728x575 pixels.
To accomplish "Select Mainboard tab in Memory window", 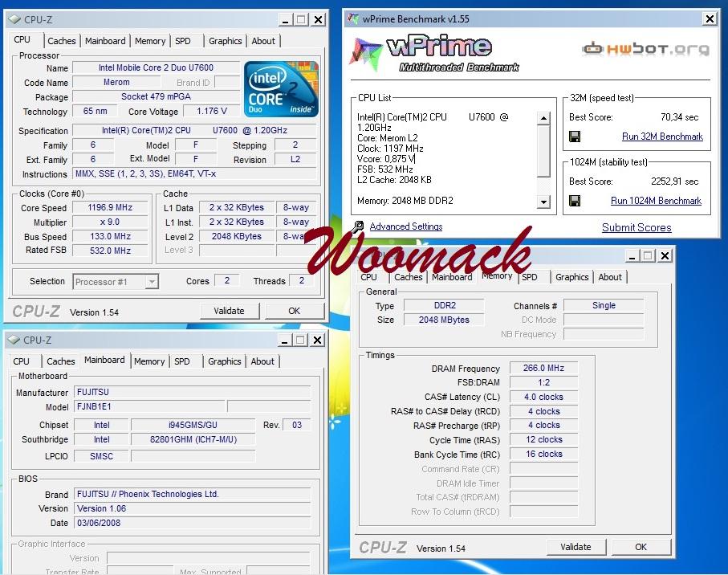I will pyautogui.click(x=452, y=277).
